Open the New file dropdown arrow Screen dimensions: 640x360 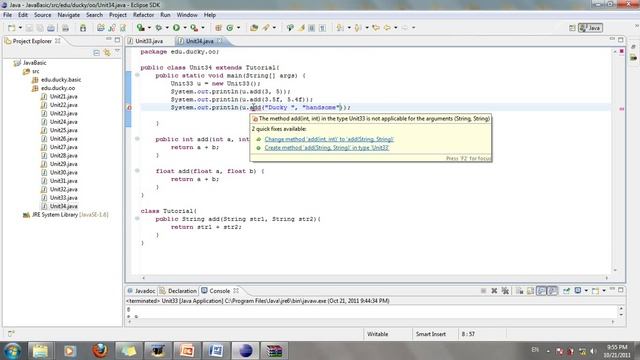[20, 28]
